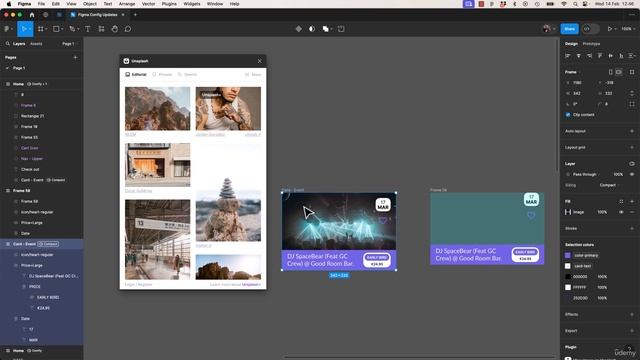Click the Create component icon
Screen dimensions: 640x360
[x=299, y=29]
